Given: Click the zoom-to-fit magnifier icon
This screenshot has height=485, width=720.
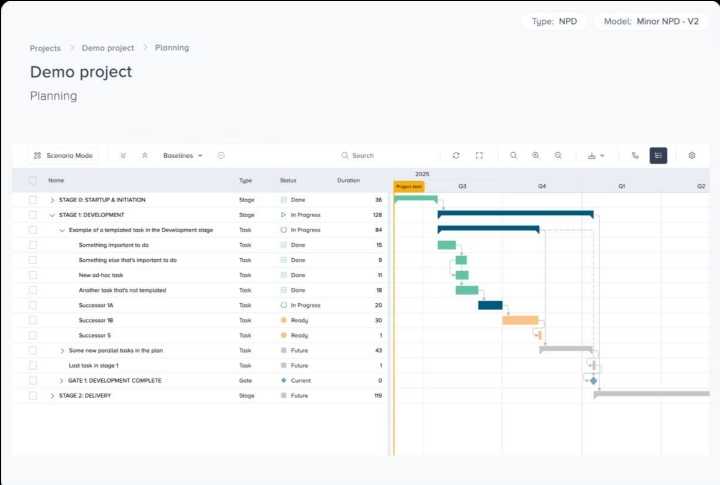Looking at the screenshot, I should point(513,155).
